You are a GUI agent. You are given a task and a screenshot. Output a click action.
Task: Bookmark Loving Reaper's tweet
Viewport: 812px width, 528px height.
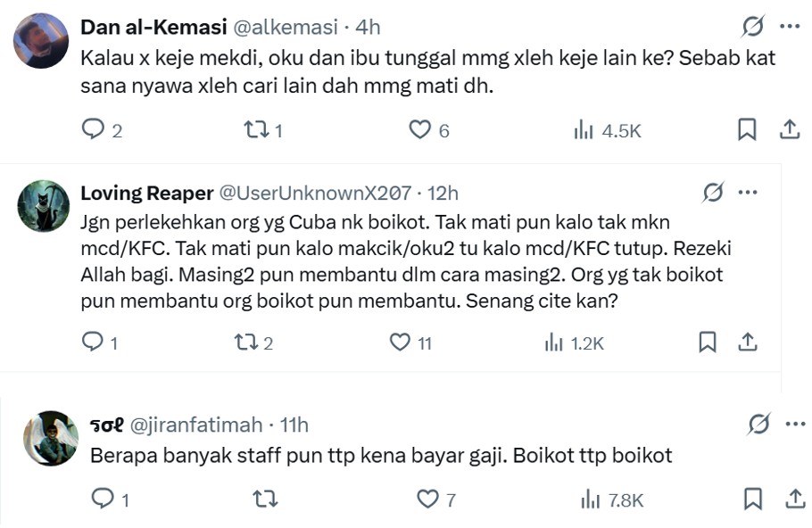pos(707,342)
